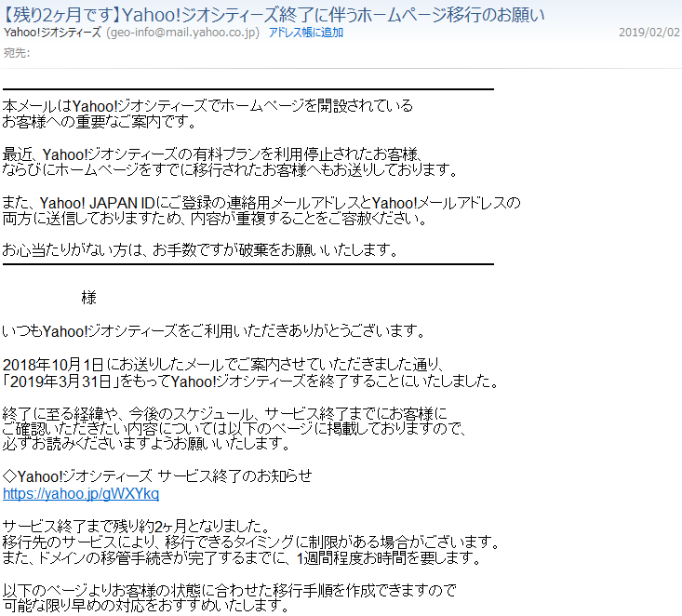The image size is (682, 616).
Task: Click the 宛先: label
Action: pyautogui.click(x=17, y=53)
